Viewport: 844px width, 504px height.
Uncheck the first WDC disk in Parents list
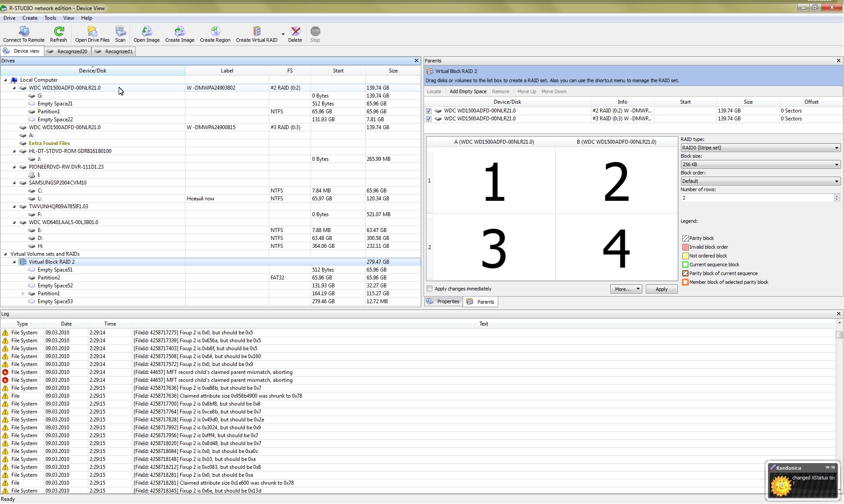429,111
